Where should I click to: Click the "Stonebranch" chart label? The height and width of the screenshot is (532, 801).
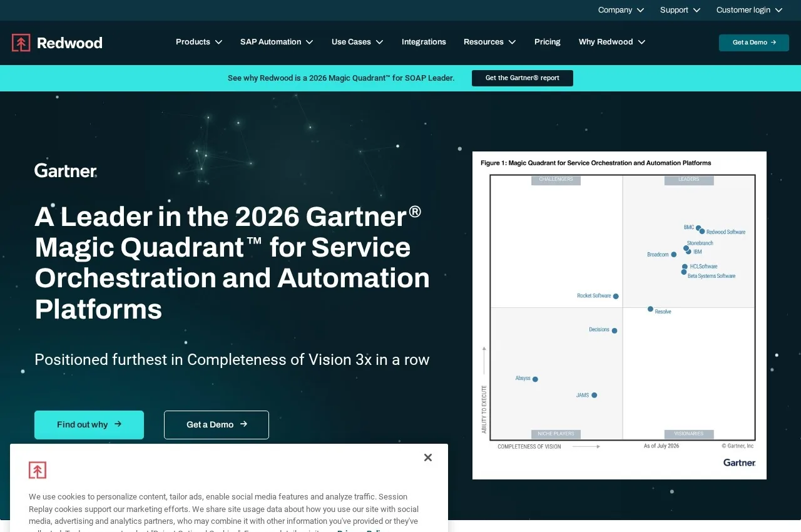click(700, 243)
